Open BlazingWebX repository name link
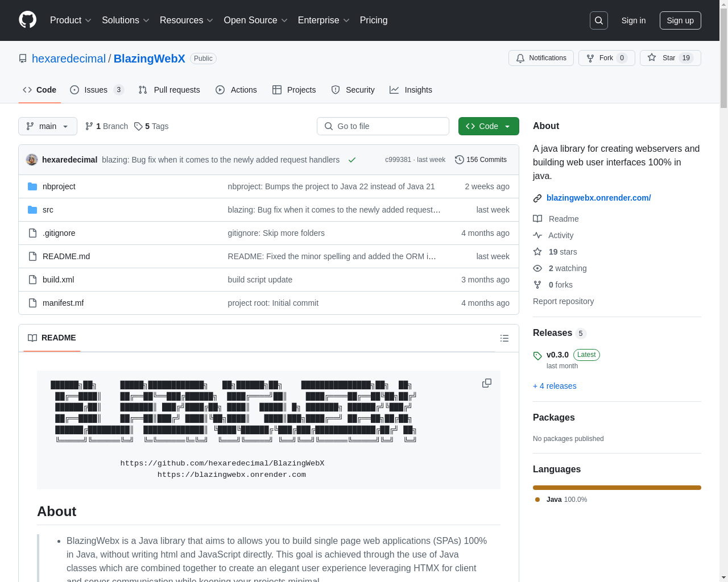 pyautogui.click(x=150, y=59)
